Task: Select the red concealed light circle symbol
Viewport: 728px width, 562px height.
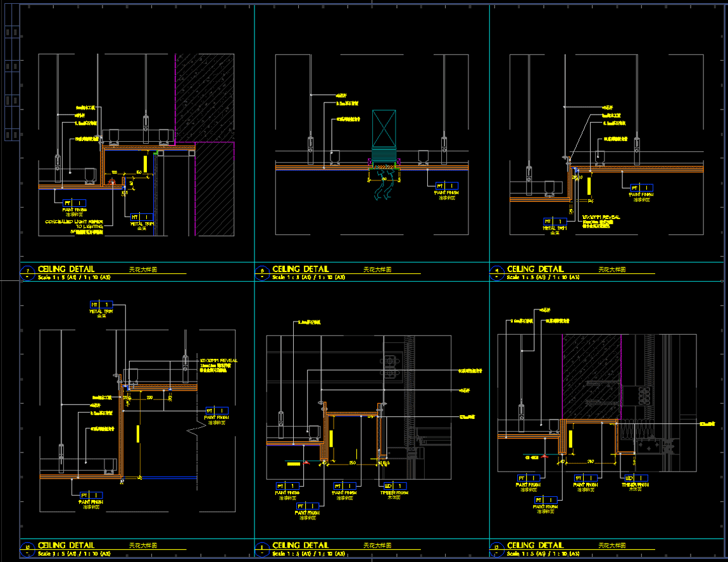Action: point(112,185)
